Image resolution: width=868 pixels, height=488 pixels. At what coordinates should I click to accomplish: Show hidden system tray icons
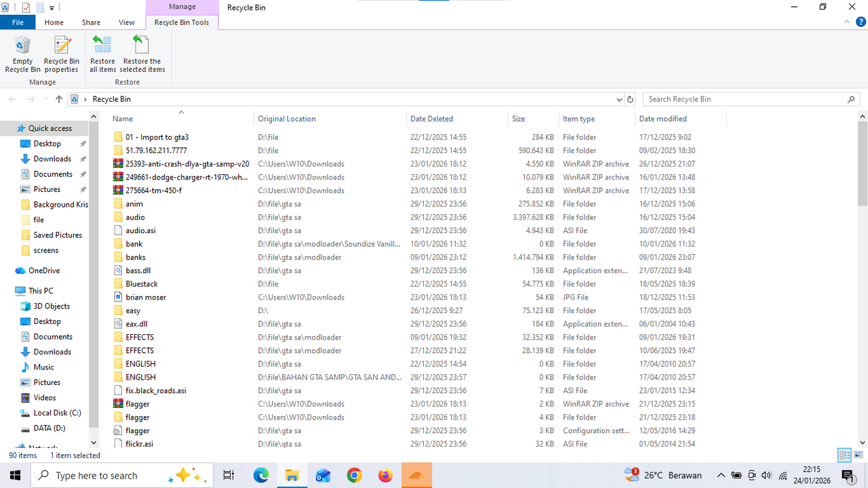click(x=721, y=475)
